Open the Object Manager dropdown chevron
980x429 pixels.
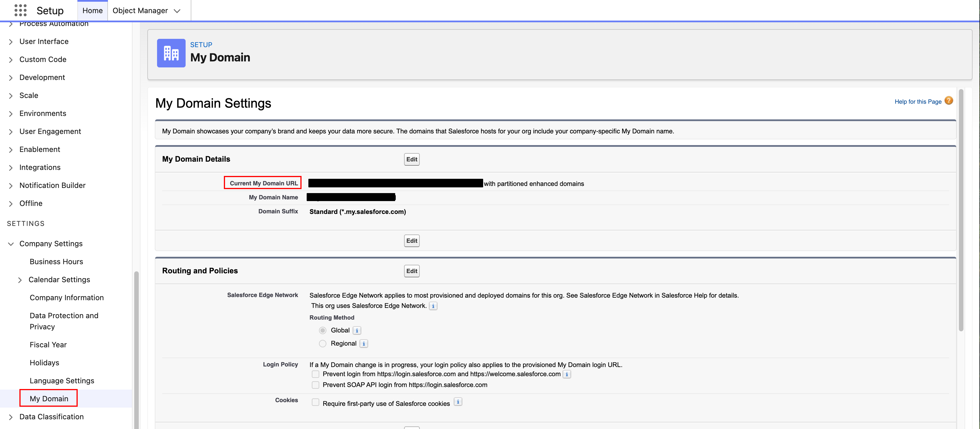(177, 11)
